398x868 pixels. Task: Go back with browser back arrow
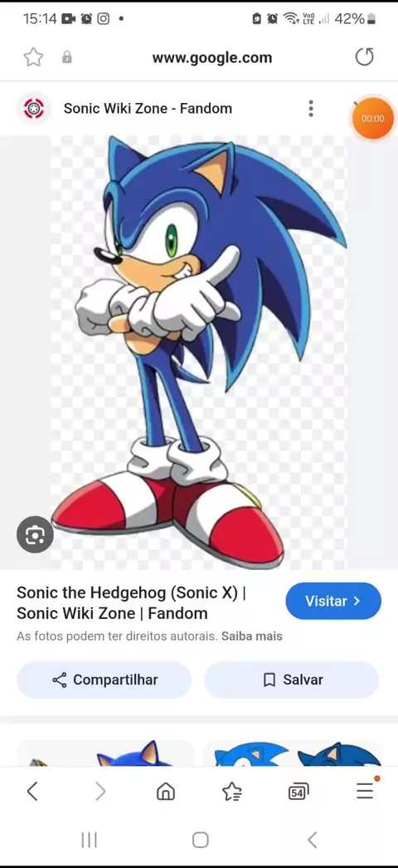coord(32,792)
